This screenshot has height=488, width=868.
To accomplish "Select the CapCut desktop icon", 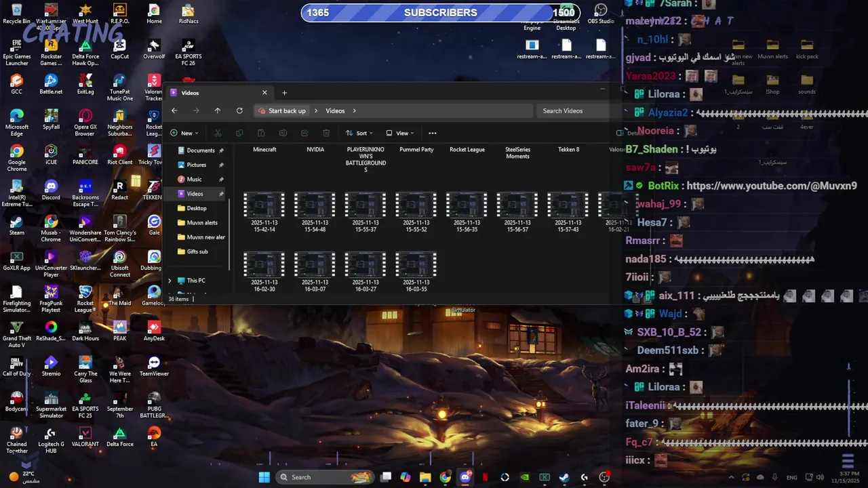I will (119, 49).
